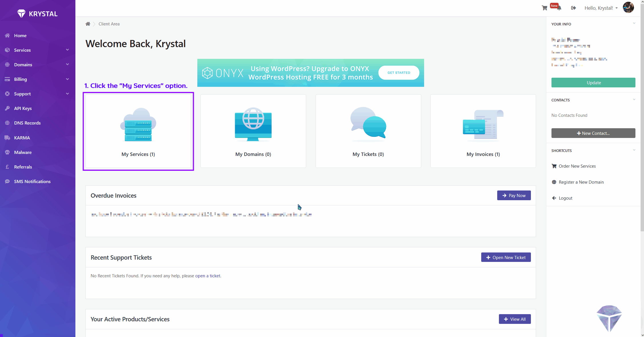Click the cart icon by Order New Services
644x337 pixels.
pos(554,166)
